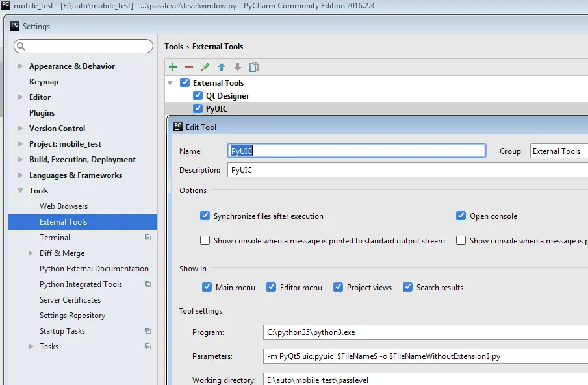Expand Project: mobile_test section
This screenshot has height=385, width=588.
[x=20, y=144]
